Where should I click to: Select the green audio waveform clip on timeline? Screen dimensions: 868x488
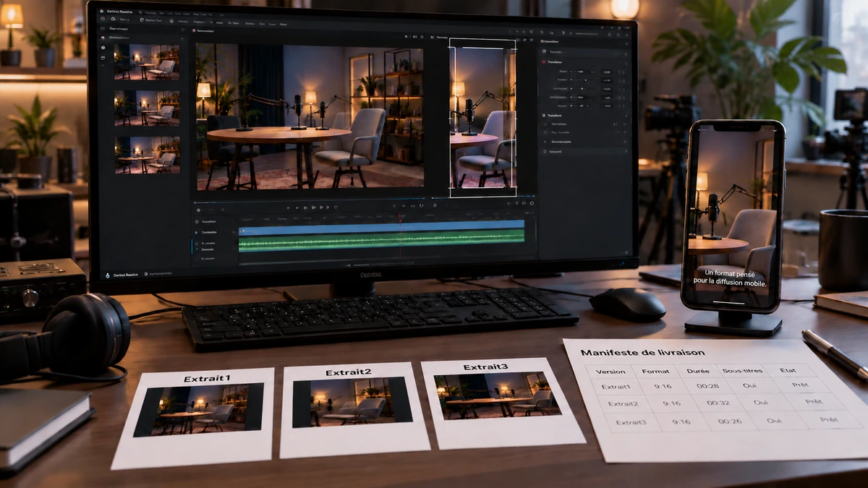coord(381,242)
